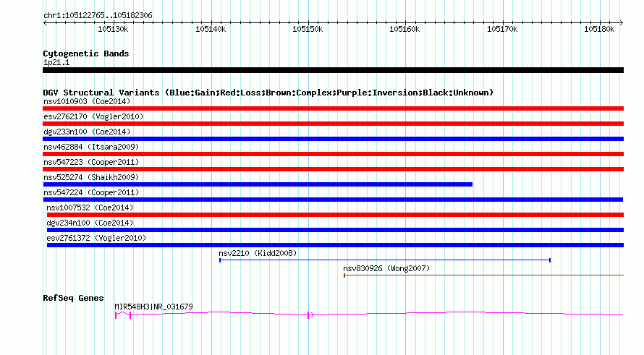Screen dimensions: 644x355
Task: Click the nsv830926 (Wong2007) label
Action: [386, 268]
